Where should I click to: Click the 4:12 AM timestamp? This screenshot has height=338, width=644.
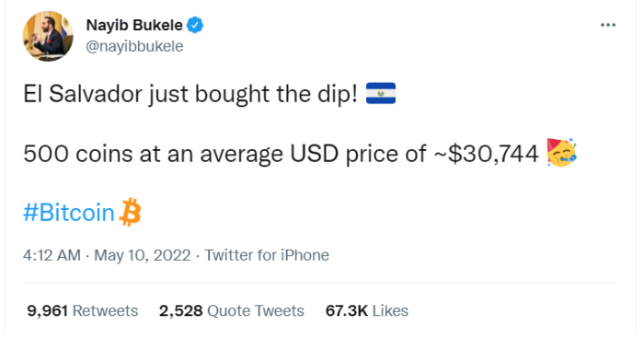52,255
